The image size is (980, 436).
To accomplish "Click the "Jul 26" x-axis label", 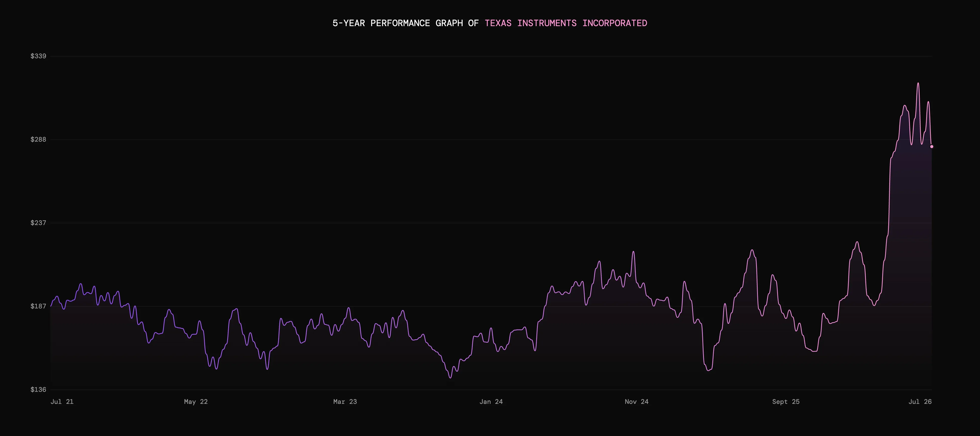I will tap(920, 402).
